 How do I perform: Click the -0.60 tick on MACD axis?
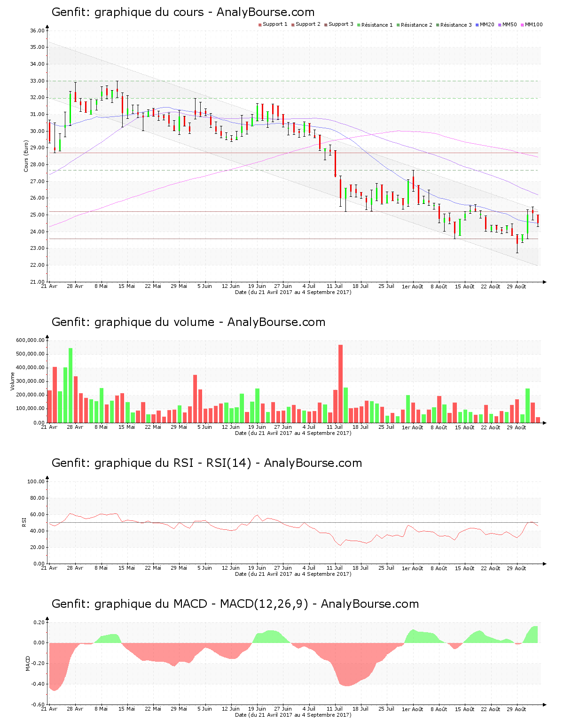pyautogui.click(x=38, y=705)
